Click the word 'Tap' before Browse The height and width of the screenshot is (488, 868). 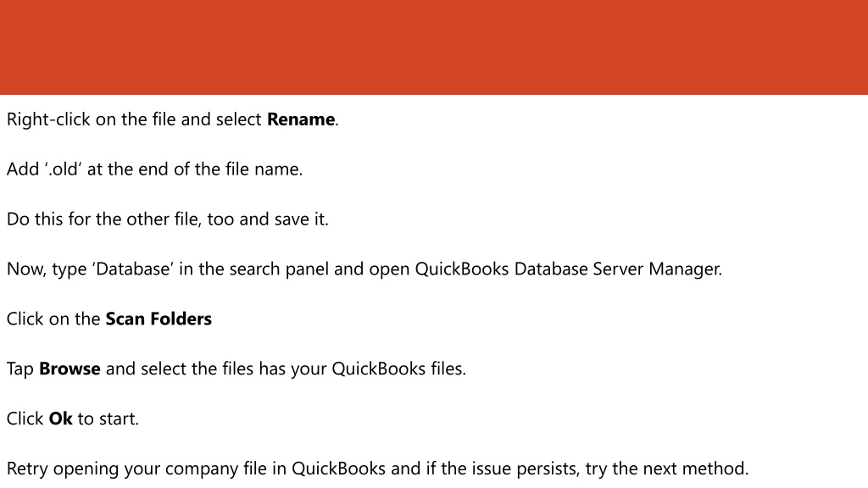pos(20,369)
